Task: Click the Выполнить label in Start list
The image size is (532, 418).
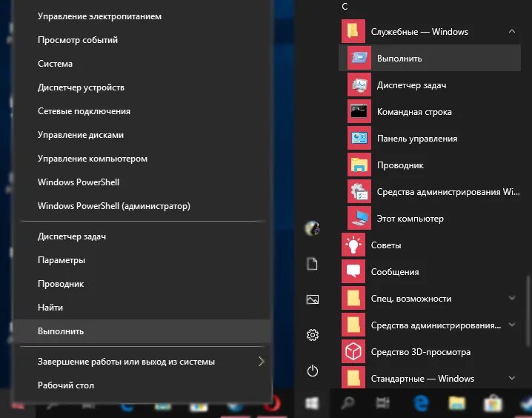Action: [x=399, y=59]
